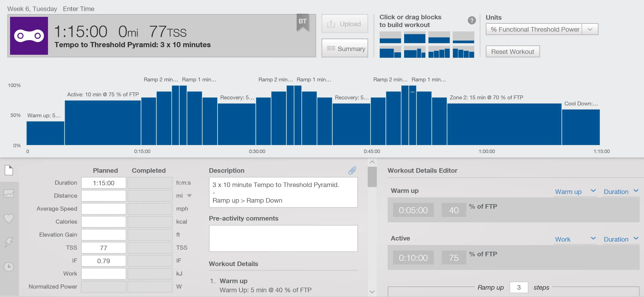Click the description panel scrollbar thumb

372,177
